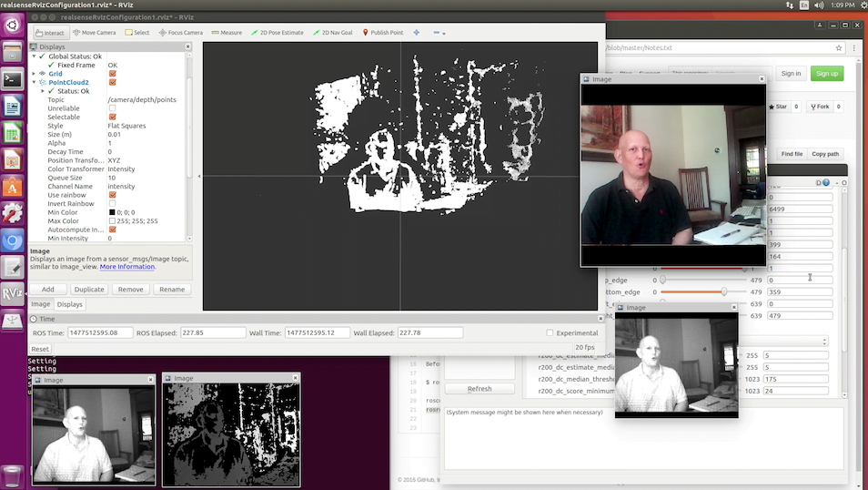The height and width of the screenshot is (490, 868).
Task: Collapse the PointCloud2 tree item
Action: pos(34,82)
